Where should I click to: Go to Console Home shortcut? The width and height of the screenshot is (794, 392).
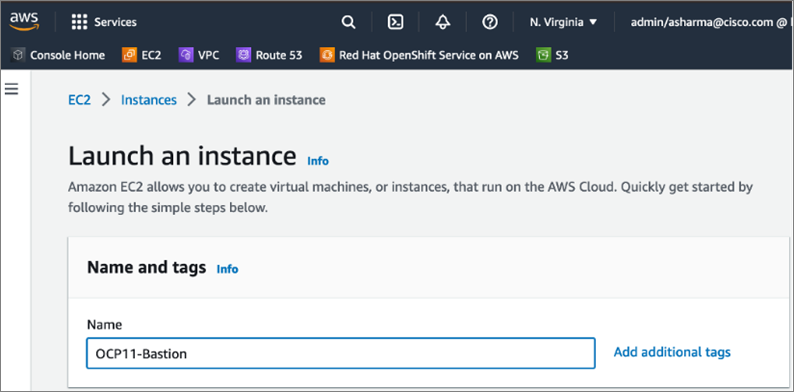pos(58,55)
